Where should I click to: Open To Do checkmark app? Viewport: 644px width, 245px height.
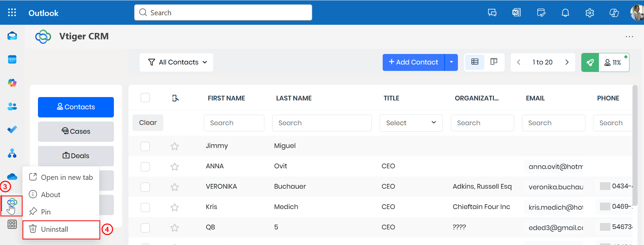12,130
